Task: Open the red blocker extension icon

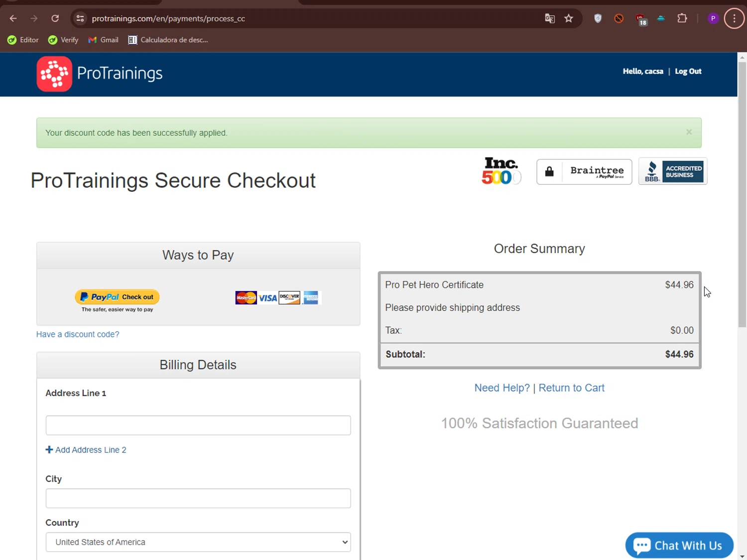Action: pos(619,18)
